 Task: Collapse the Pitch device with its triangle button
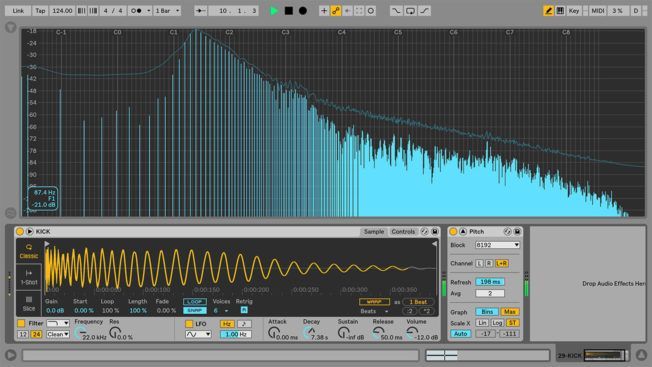pos(463,232)
